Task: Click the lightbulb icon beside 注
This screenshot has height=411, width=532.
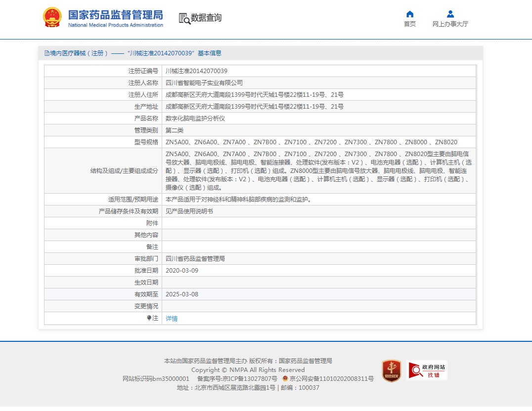Action: [x=149, y=318]
